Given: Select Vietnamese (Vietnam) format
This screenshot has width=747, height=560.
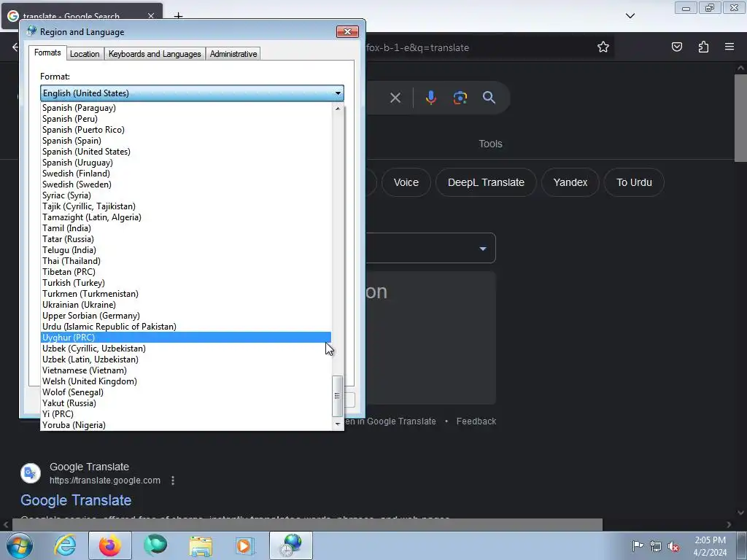Looking at the screenshot, I should 186,371.
